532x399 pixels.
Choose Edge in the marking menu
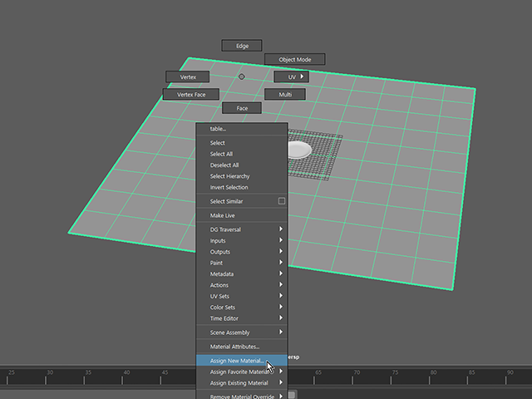[242, 46]
